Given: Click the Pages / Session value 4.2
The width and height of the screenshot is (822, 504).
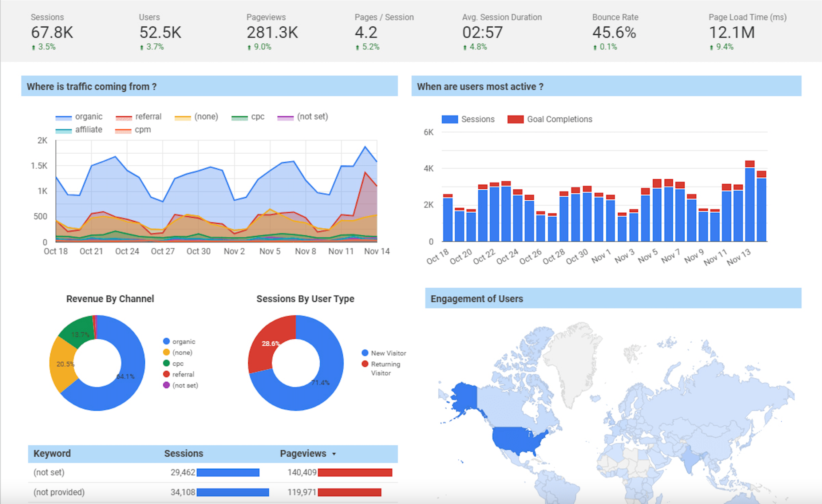Looking at the screenshot, I should click(x=366, y=33).
